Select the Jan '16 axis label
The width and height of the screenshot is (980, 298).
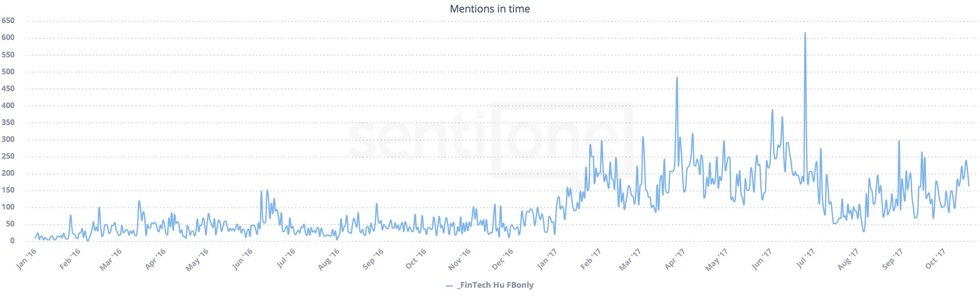click(x=26, y=259)
